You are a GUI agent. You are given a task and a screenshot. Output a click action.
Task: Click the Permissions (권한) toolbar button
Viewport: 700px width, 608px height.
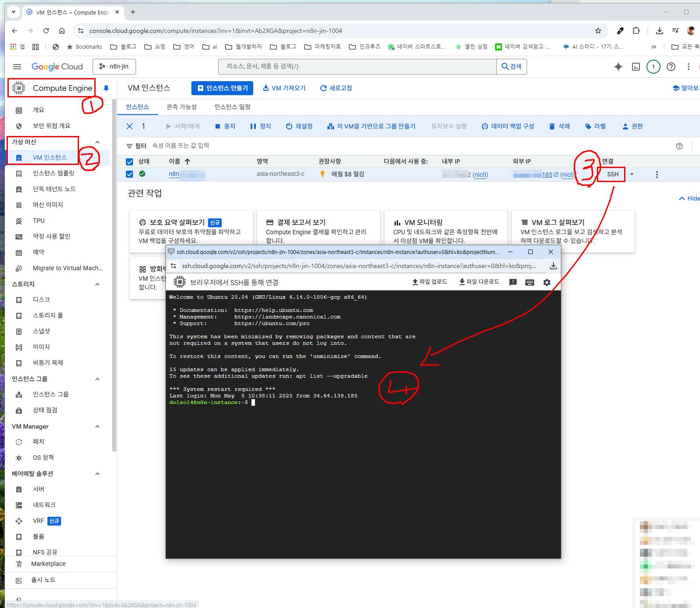[632, 126]
